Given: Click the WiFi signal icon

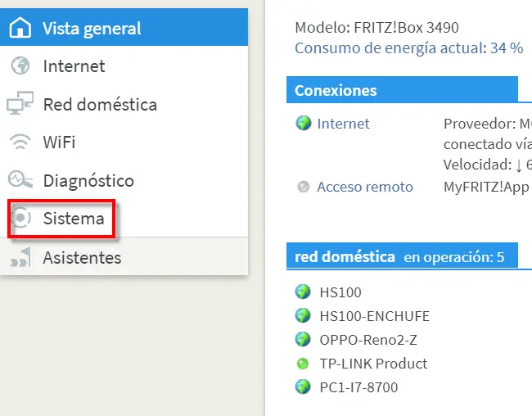Looking at the screenshot, I should click(19, 142).
